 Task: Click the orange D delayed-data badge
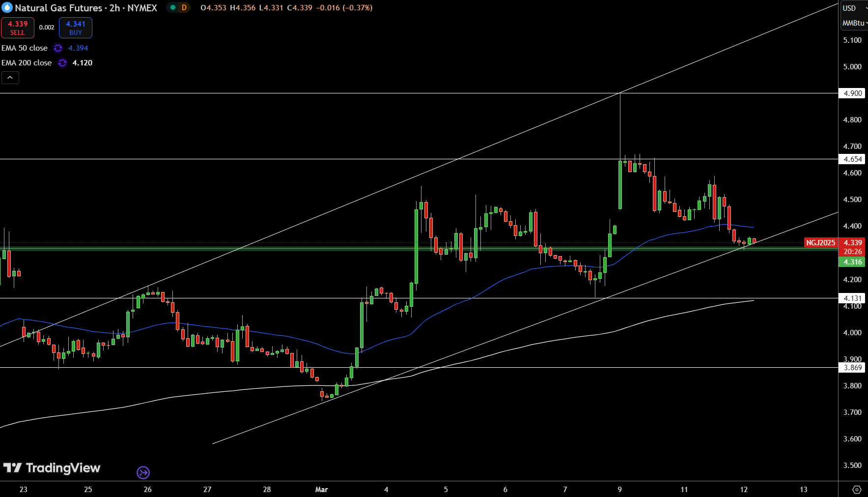(x=184, y=8)
